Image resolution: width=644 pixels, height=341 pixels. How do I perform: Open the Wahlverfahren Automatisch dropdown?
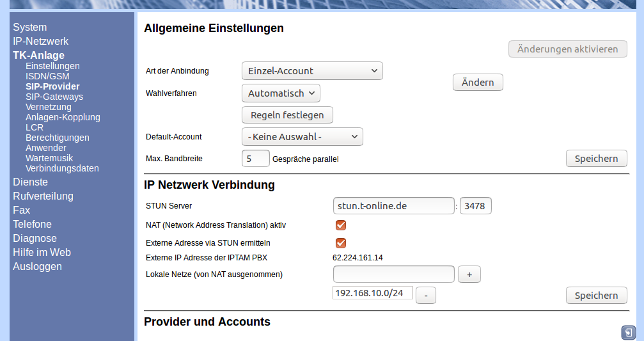(x=281, y=93)
